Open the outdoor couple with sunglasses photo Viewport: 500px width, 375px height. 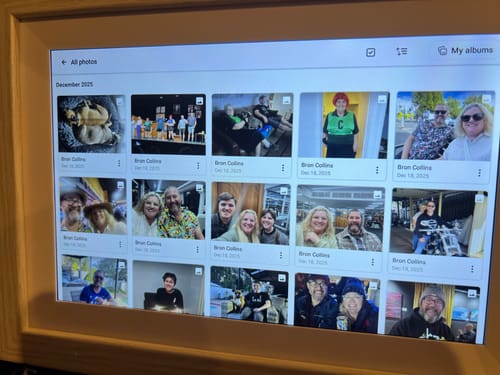(x=444, y=126)
